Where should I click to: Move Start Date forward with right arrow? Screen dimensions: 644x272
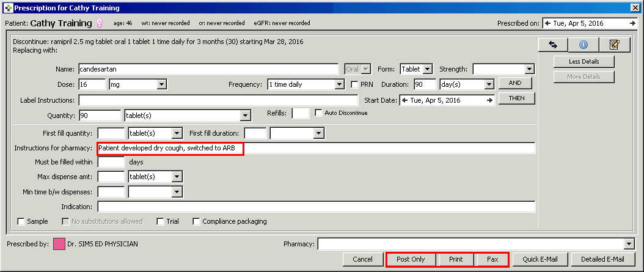pos(489,100)
